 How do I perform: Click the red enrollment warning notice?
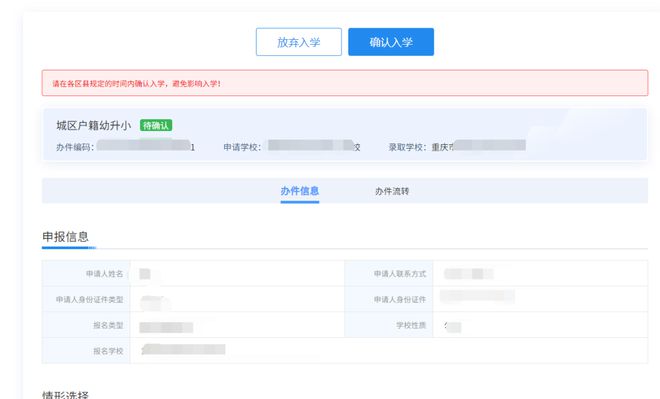tap(345, 83)
